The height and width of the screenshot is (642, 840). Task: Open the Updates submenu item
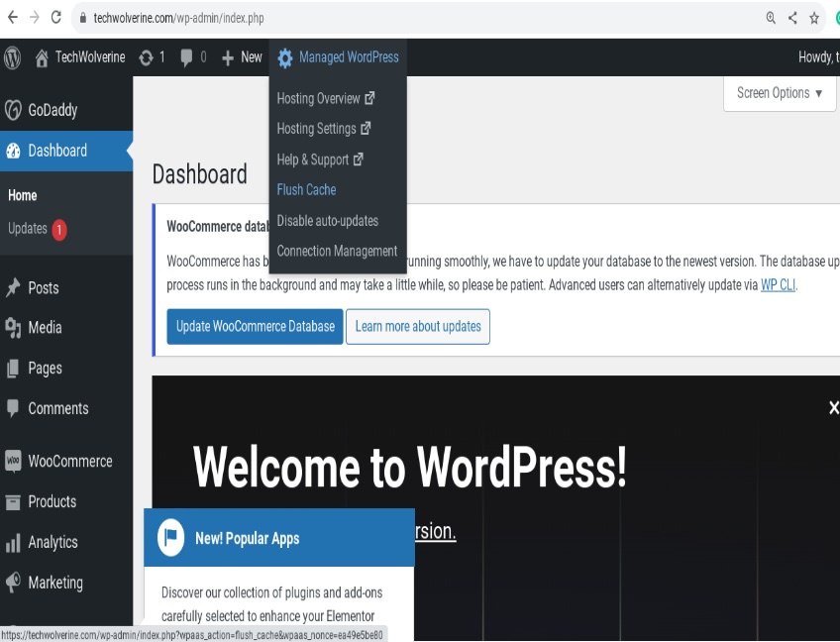click(28, 228)
